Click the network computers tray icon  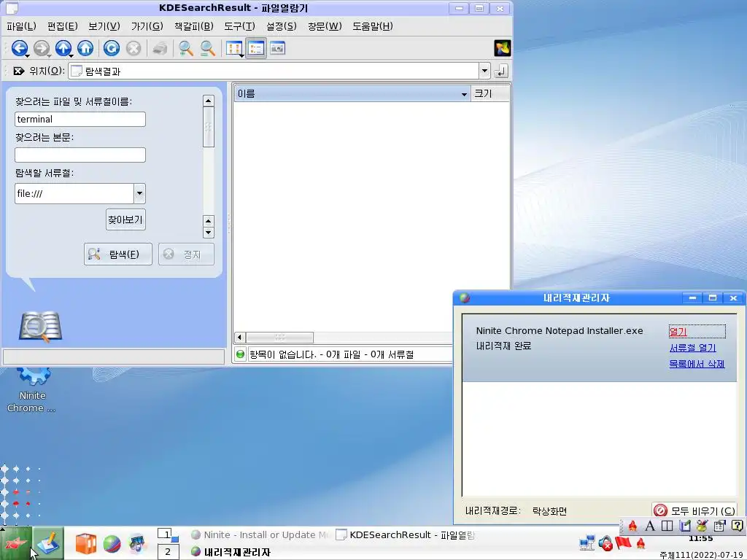[x=587, y=542]
